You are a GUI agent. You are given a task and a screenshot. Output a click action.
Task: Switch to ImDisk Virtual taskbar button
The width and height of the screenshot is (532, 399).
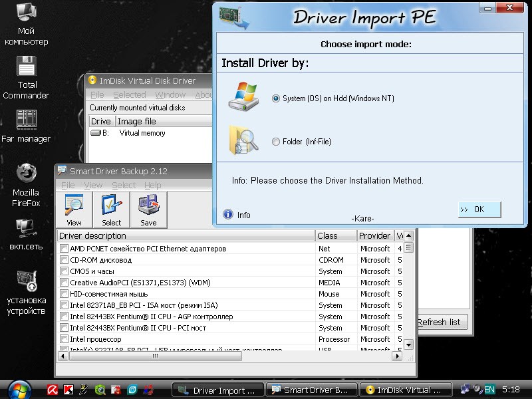coord(406,390)
